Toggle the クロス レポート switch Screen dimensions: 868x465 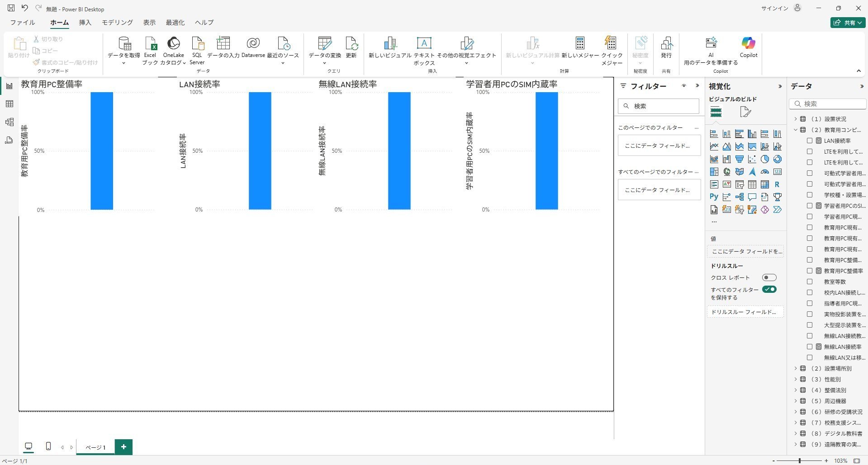(x=769, y=277)
